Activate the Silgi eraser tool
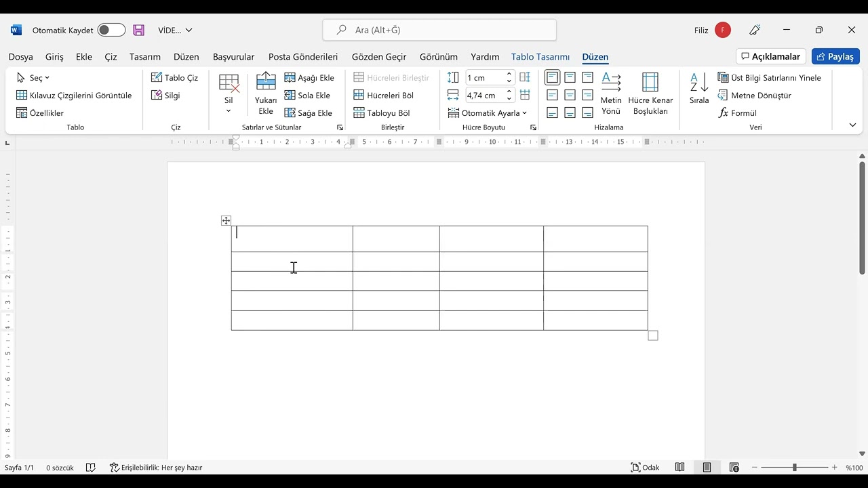The height and width of the screenshot is (488, 868). point(165,96)
